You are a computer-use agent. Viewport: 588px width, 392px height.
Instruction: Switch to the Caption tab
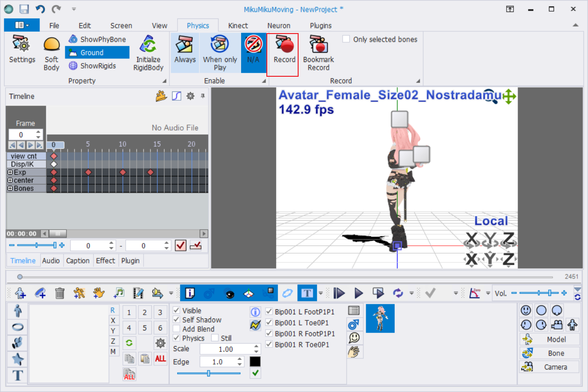coord(78,261)
